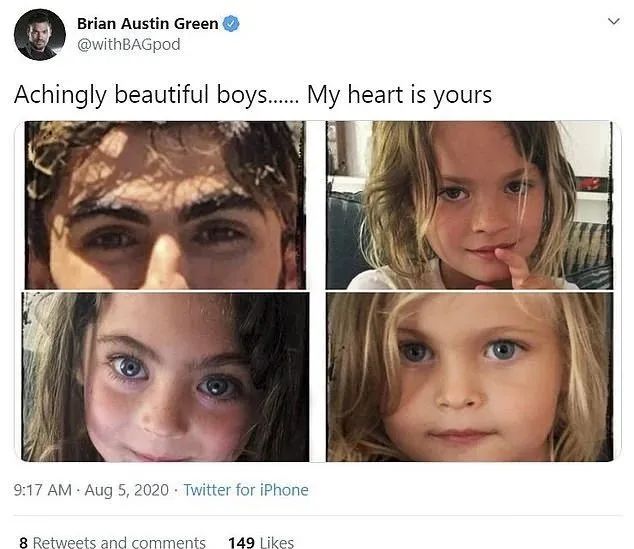Click the tweet text 'Achingly beautiful boys'
The image size is (634, 549).
pyautogui.click(x=141, y=95)
